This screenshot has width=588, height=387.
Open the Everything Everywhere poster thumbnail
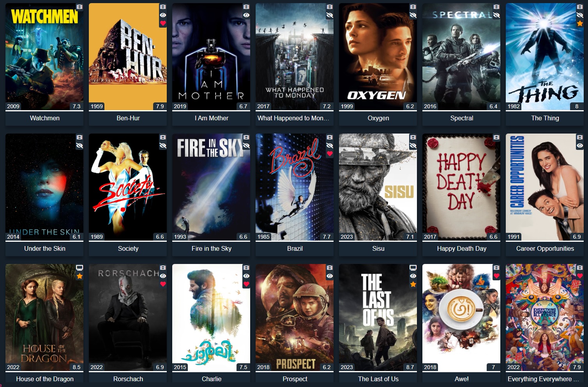coord(545,318)
